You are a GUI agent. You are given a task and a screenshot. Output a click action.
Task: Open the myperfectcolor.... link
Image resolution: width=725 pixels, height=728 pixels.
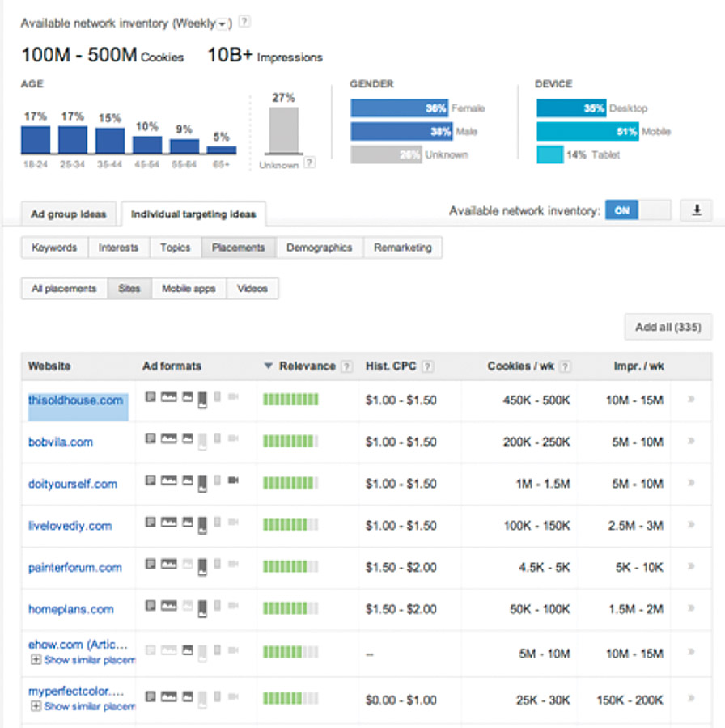pos(76,691)
